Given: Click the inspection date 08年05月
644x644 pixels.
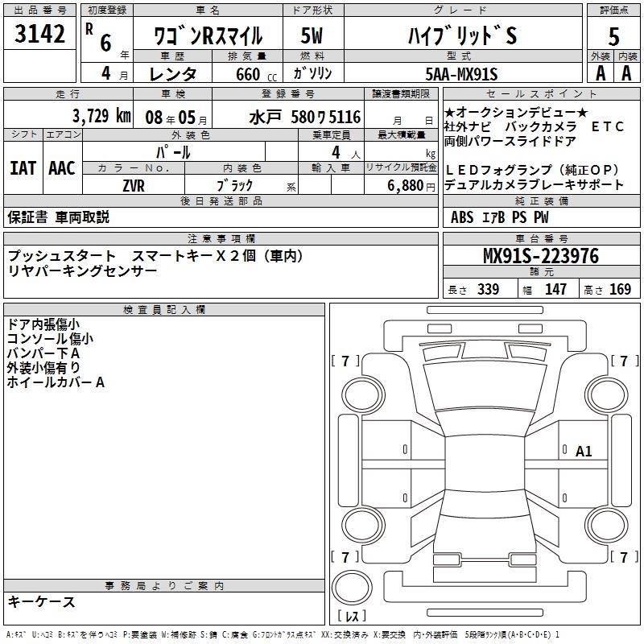Looking at the screenshot, I should point(176,118).
